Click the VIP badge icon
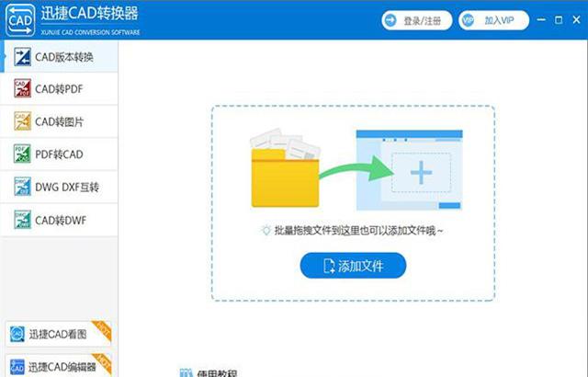The image size is (588, 377). point(468,20)
